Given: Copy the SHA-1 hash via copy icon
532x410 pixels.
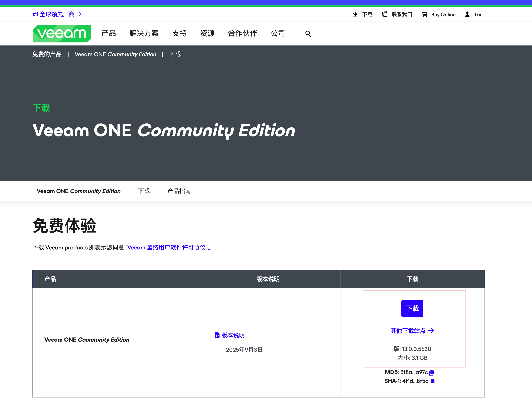Looking at the screenshot, I should pyautogui.click(x=432, y=381).
